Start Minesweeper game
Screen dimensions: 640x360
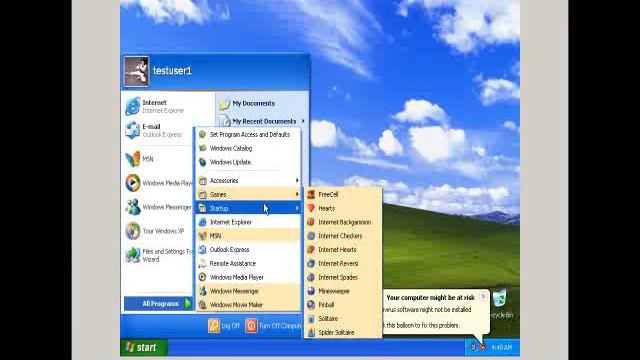coord(343,291)
